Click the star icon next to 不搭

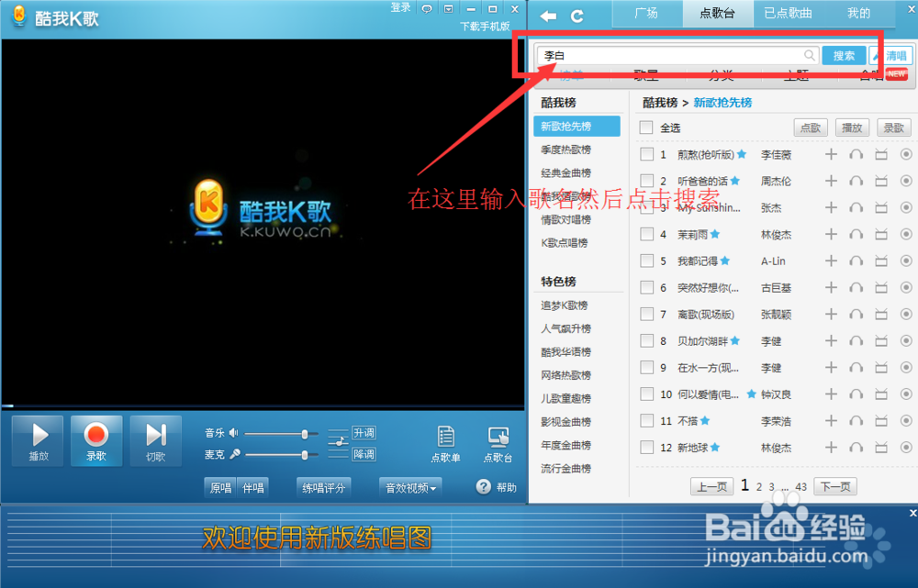tap(705, 420)
